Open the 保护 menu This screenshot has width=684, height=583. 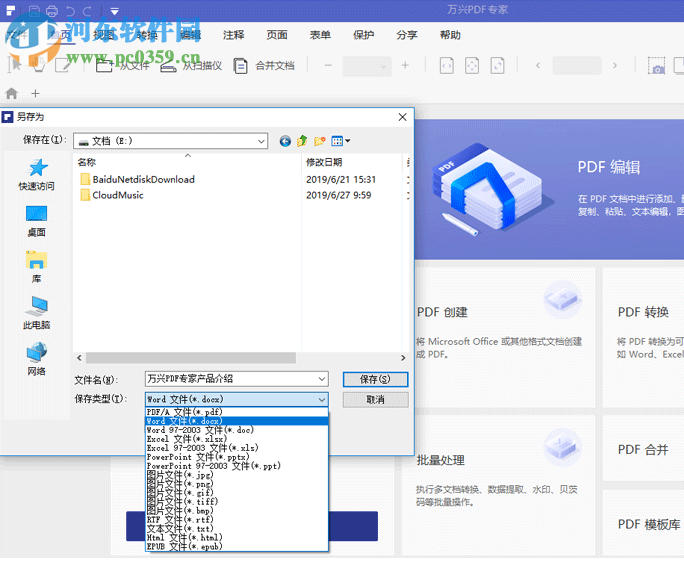pos(363,35)
